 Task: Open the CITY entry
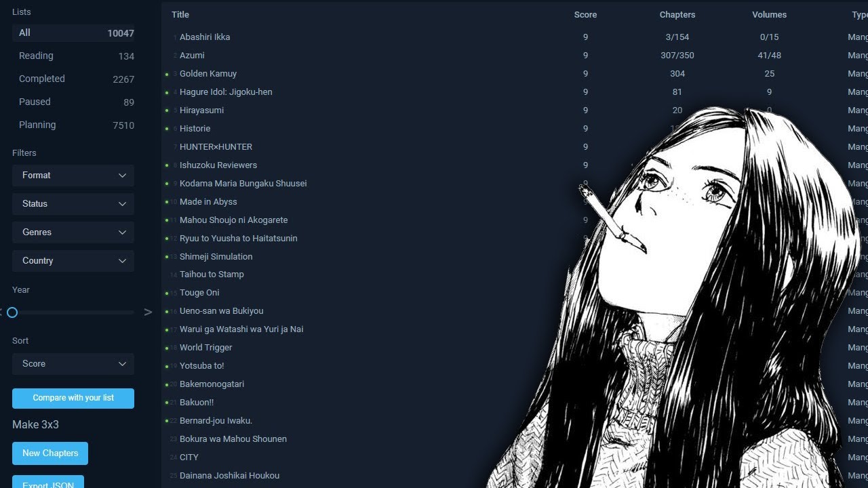pyautogui.click(x=189, y=457)
